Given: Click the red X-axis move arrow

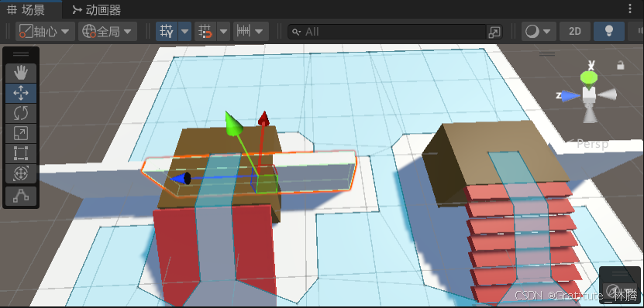Looking at the screenshot, I should point(263,118).
